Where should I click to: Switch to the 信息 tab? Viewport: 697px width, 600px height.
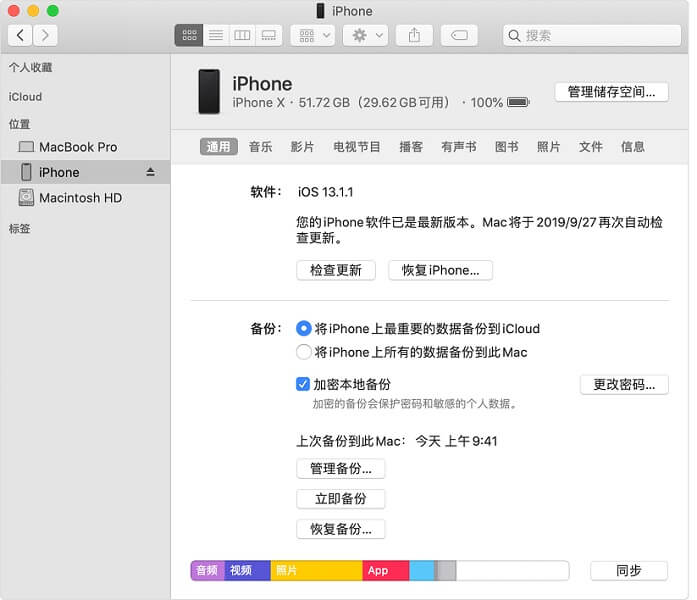(x=633, y=147)
